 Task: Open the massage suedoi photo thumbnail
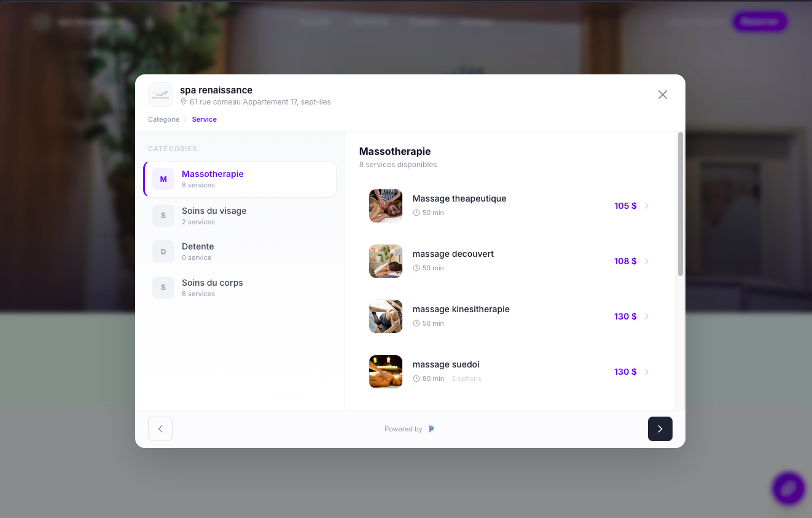[x=386, y=372]
